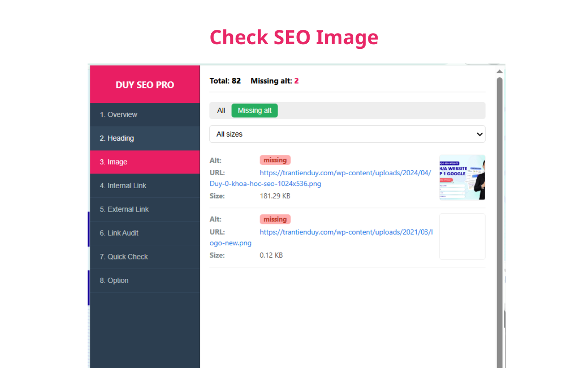Click the first image thumbnail preview
The height and width of the screenshot is (368, 588).
pos(462,178)
